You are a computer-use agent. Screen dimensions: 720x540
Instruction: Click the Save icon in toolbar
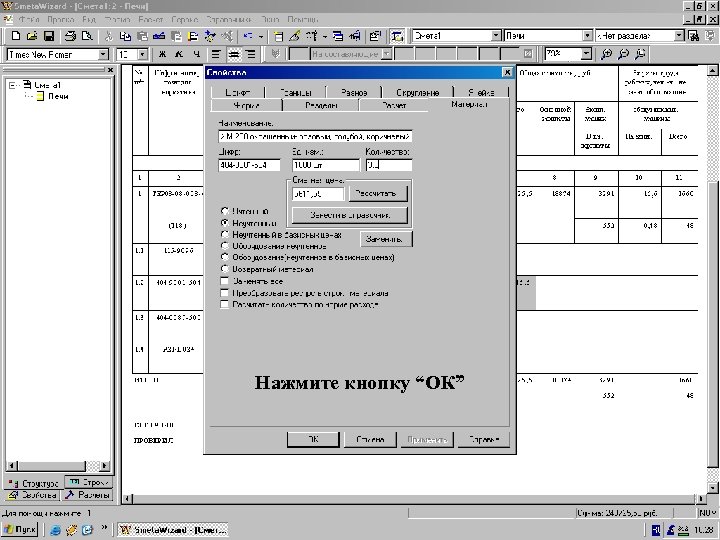(x=48, y=35)
